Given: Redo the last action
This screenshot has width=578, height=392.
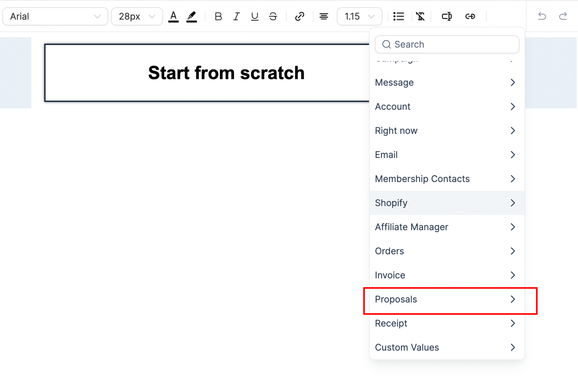Looking at the screenshot, I should click(x=563, y=16).
